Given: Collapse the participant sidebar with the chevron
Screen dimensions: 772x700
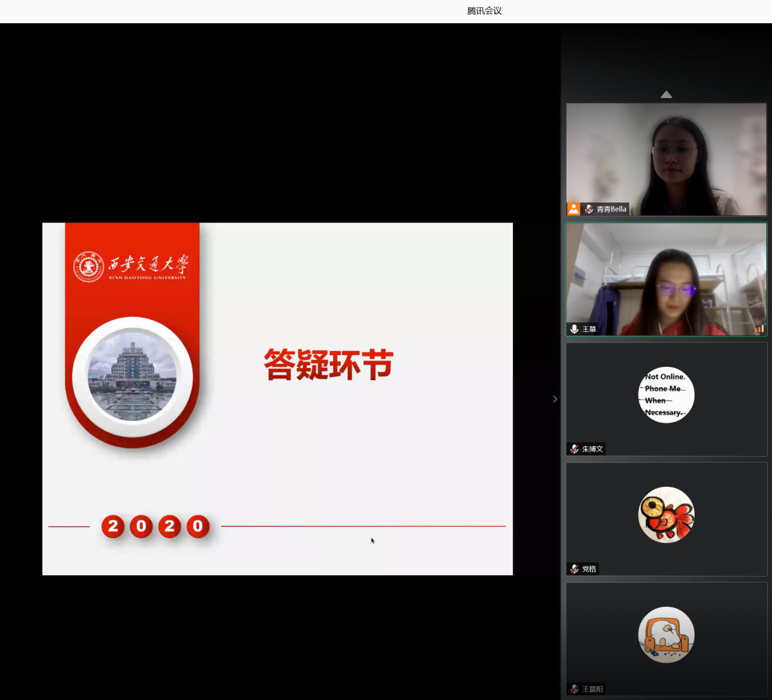Looking at the screenshot, I should click(x=554, y=399).
